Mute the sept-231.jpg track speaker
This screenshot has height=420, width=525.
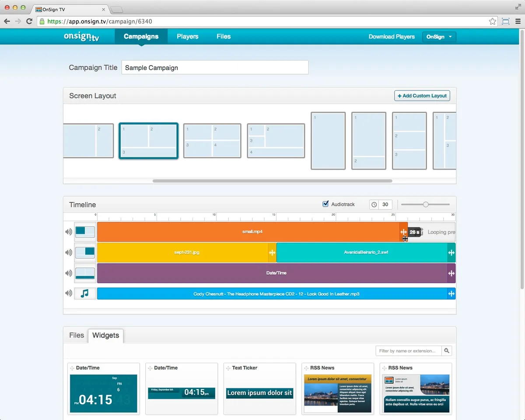click(x=69, y=252)
